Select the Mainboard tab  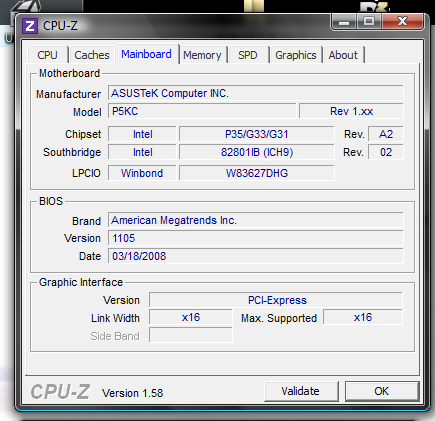pos(146,54)
